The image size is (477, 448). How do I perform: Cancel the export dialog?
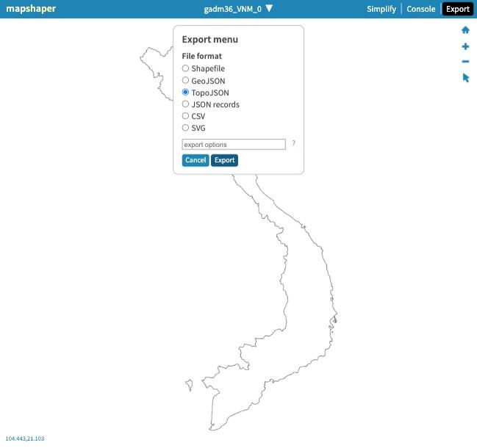196,160
